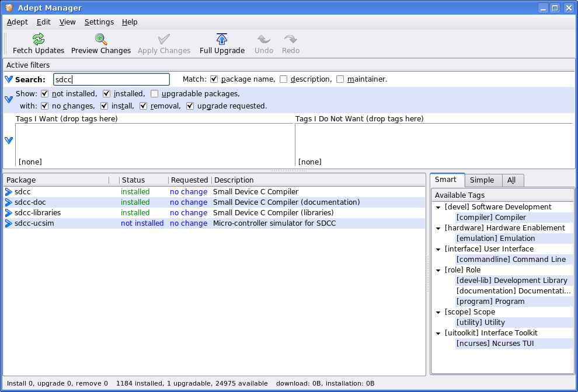Select the [compiler] Compiler tag
The width and height of the screenshot is (578, 392).
[490, 218]
